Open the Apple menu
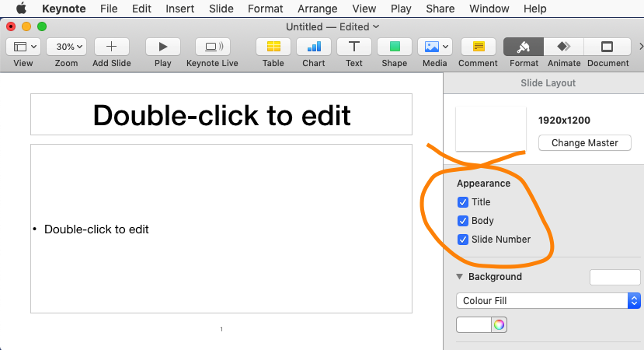Screen dimensions: 644x350 coord(21,9)
